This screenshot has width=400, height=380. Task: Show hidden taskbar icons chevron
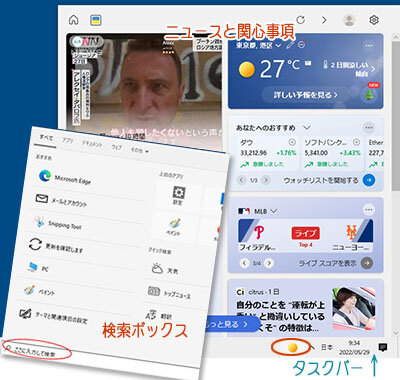point(312,347)
